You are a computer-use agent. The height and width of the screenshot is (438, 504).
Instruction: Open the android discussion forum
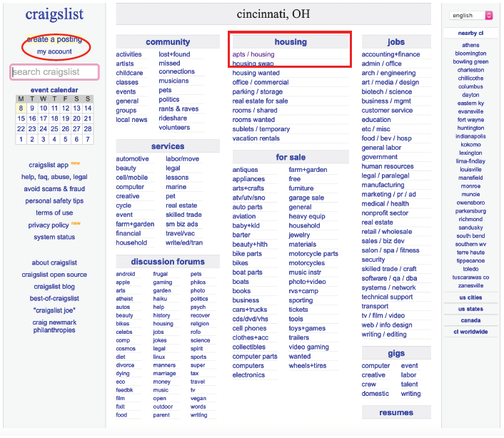(x=126, y=274)
